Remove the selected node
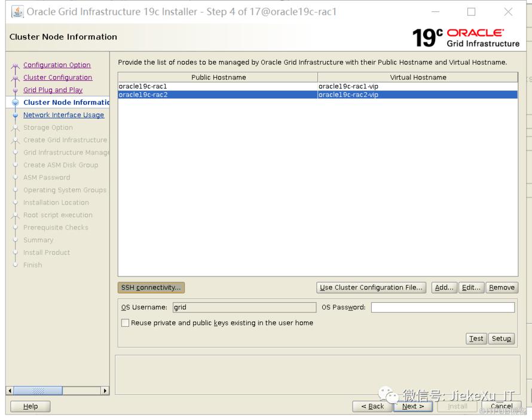 pyautogui.click(x=502, y=288)
